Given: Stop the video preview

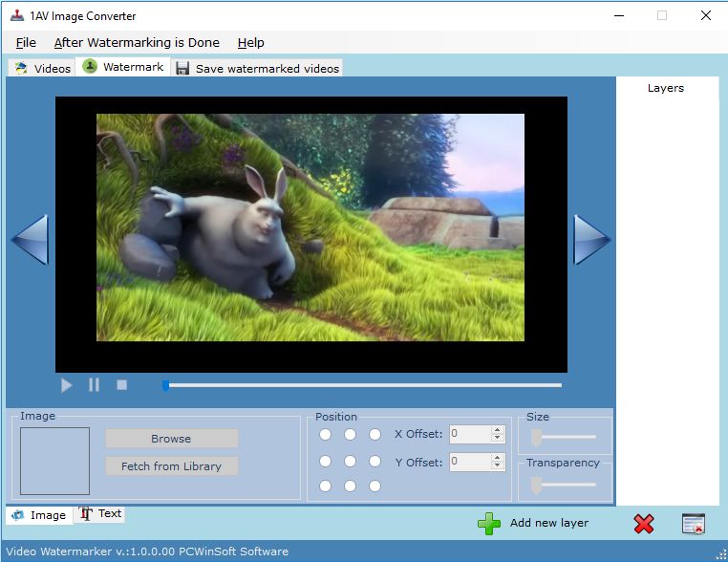Looking at the screenshot, I should 121,384.
